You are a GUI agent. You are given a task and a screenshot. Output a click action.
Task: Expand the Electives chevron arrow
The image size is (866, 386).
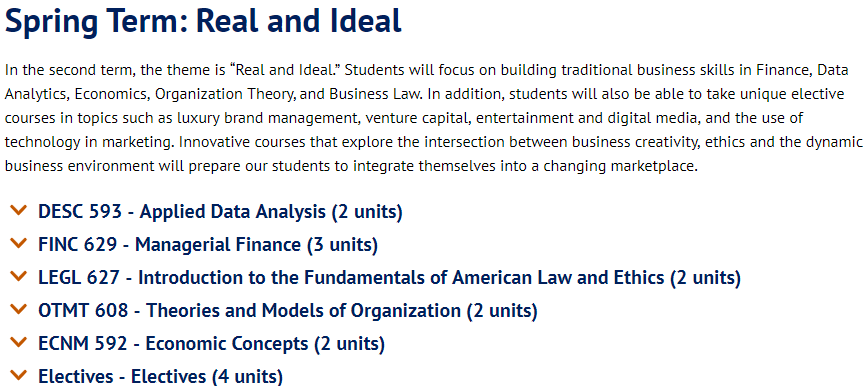[19, 376]
